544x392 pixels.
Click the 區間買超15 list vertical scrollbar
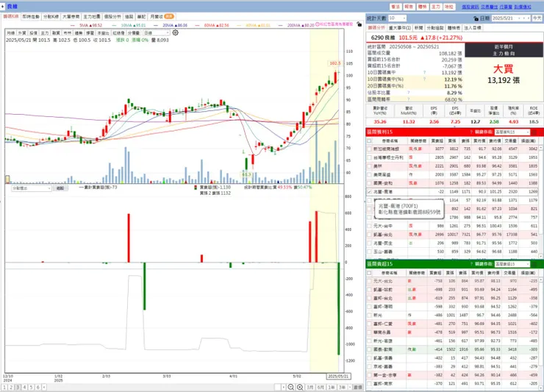pos(540,202)
